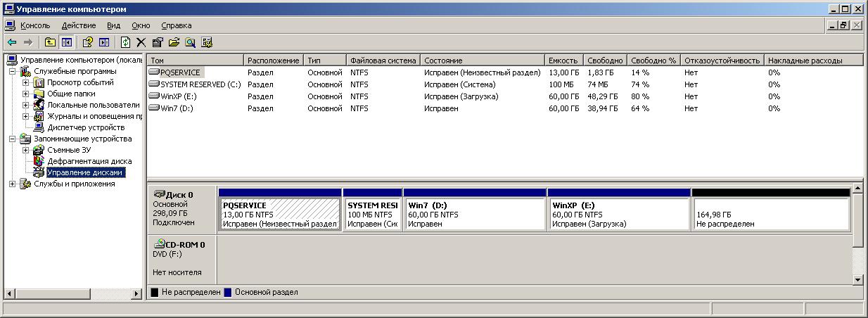Click the Дефрагментация диска tree icon
This screenshot has height=318, width=868.
(x=39, y=162)
